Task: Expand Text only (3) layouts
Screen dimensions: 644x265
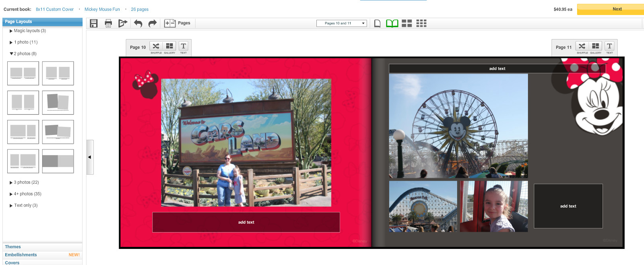Action: point(23,205)
